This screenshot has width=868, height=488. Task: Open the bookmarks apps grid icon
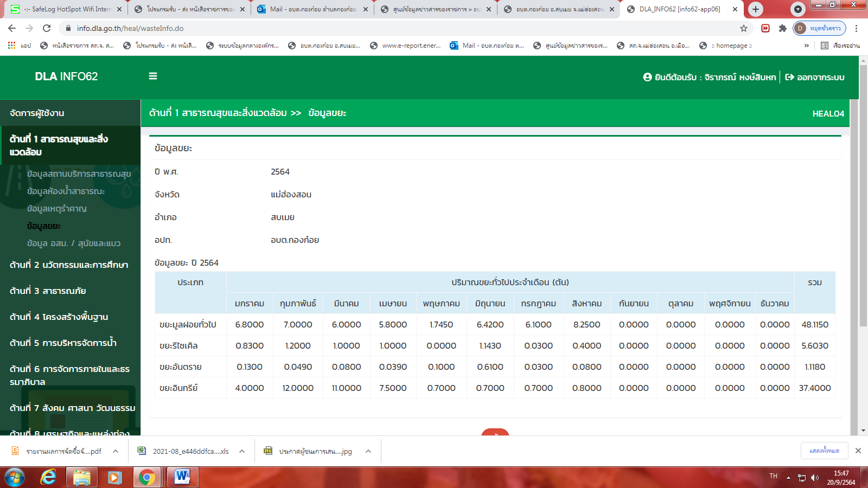coord(11,46)
